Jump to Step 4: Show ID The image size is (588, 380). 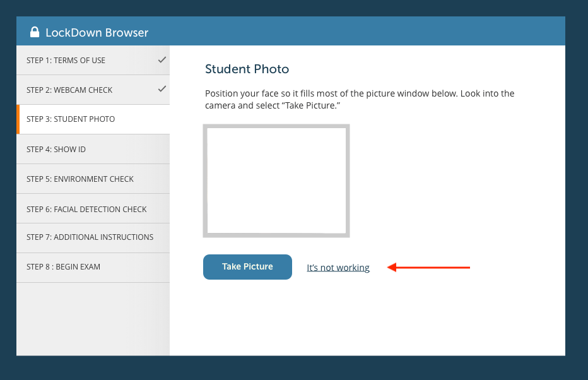pos(56,150)
